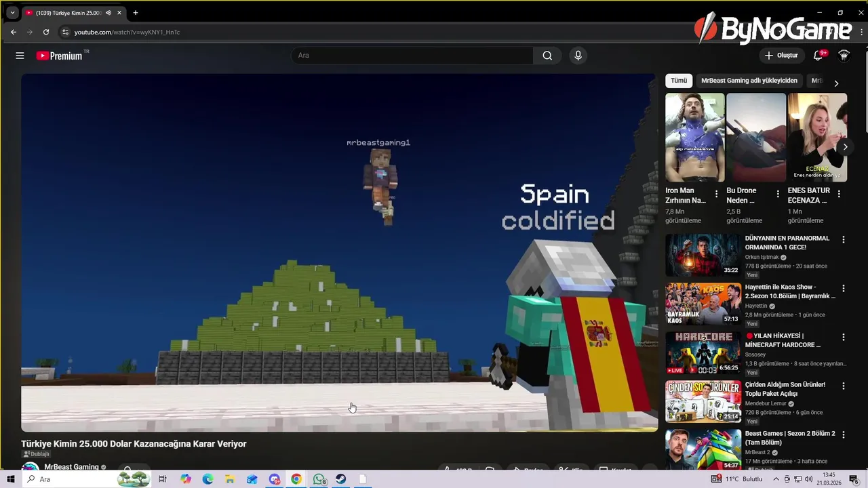Open Discord from taskbar
The width and height of the screenshot is (868, 488).
click(x=274, y=479)
